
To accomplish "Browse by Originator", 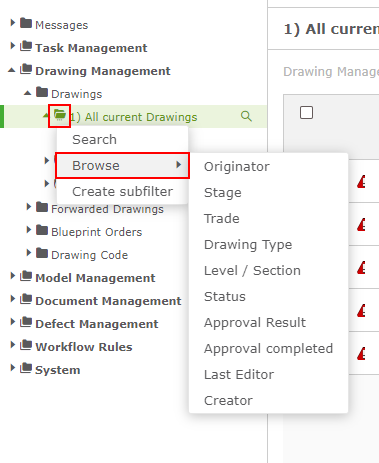I will 268,166.
